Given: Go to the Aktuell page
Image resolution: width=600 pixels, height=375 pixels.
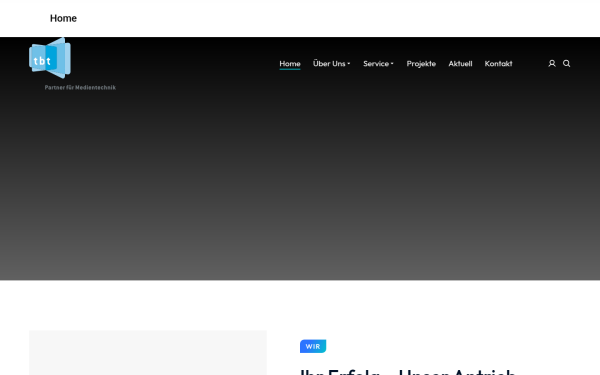Looking at the screenshot, I should click(x=460, y=64).
